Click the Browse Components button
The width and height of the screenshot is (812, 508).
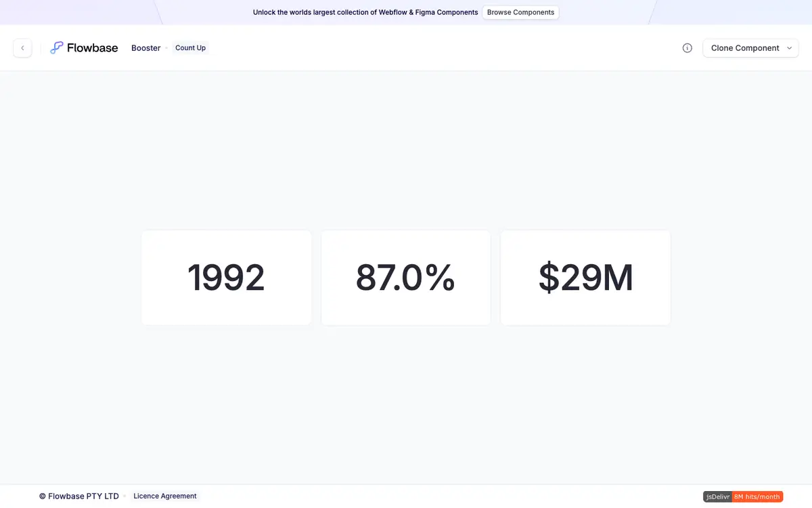[x=520, y=12]
